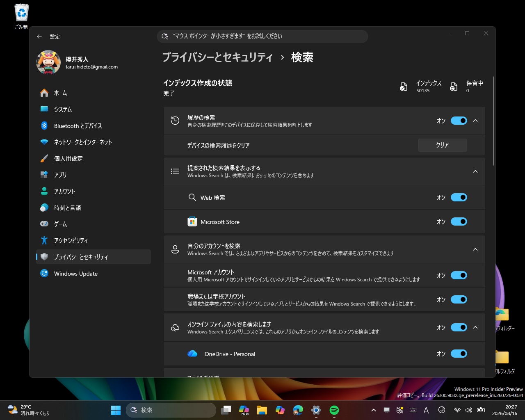Click the search icon in settings search box
The image size is (525, 420).
click(165, 36)
